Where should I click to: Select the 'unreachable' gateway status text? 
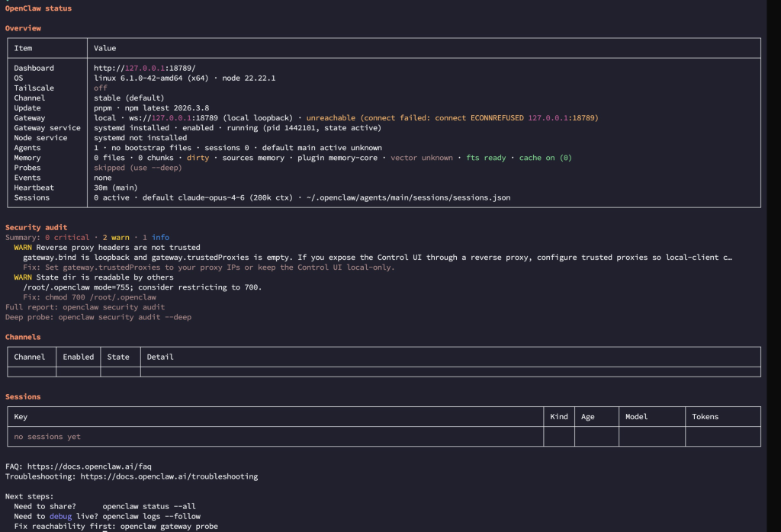[331, 118]
